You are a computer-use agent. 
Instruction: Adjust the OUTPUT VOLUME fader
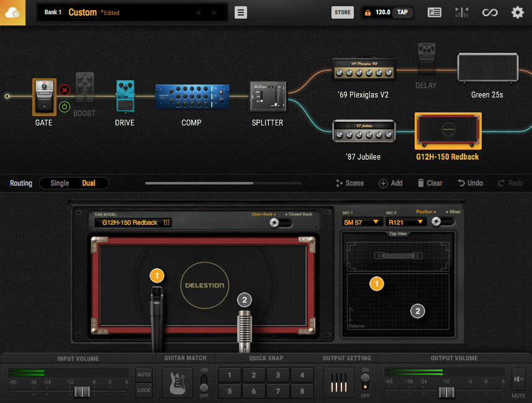click(446, 392)
